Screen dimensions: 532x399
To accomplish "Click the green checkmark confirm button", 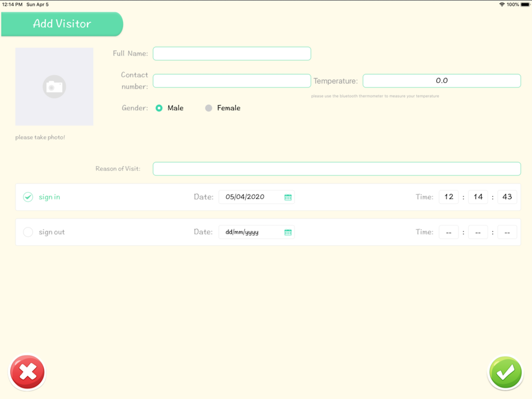I will 506,373.
